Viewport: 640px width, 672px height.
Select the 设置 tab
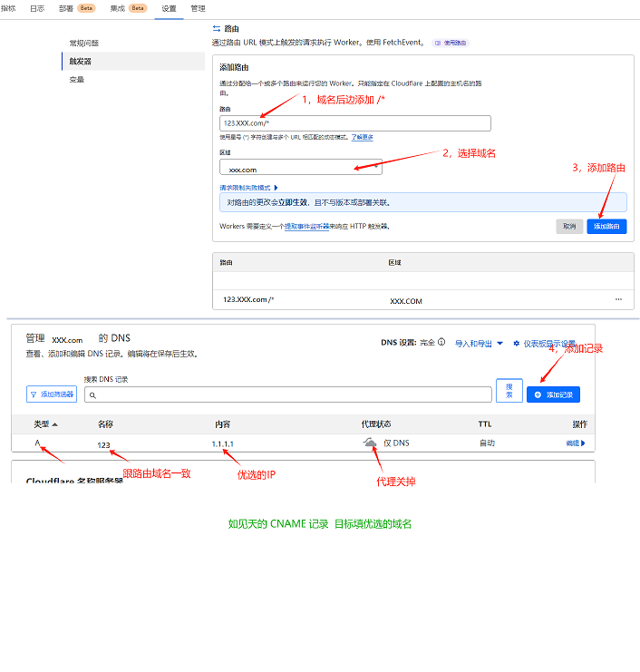(x=169, y=8)
